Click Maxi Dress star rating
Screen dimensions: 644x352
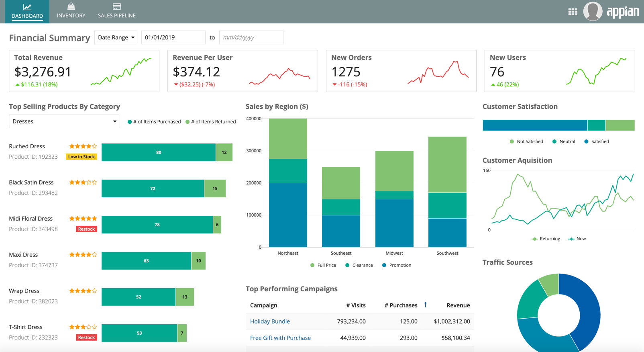(83, 255)
